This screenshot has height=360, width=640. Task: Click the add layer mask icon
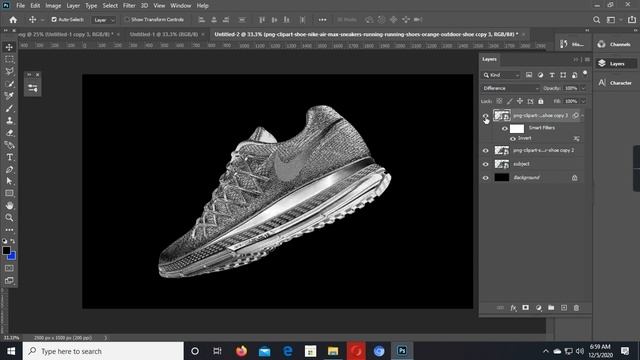pos(526,308)
